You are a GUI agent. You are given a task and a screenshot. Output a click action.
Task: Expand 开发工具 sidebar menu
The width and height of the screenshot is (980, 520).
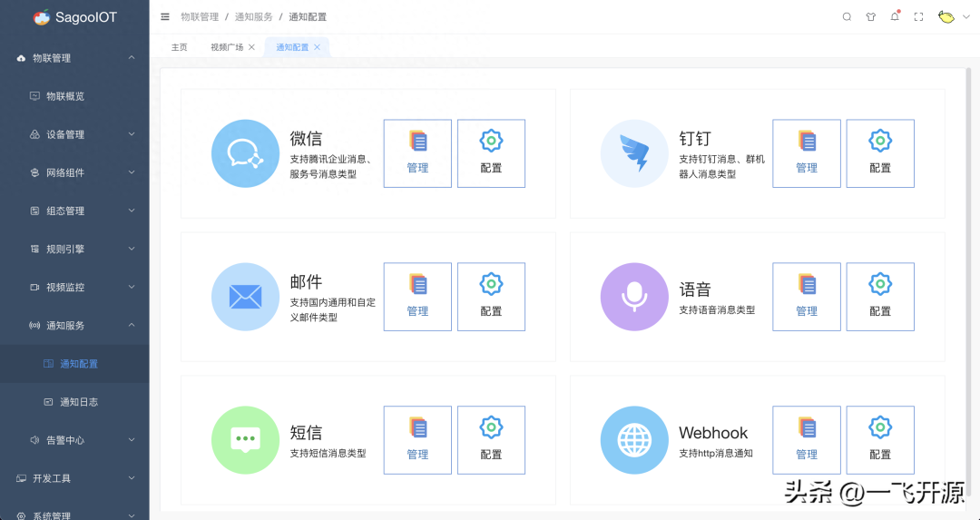pos(74,478)
